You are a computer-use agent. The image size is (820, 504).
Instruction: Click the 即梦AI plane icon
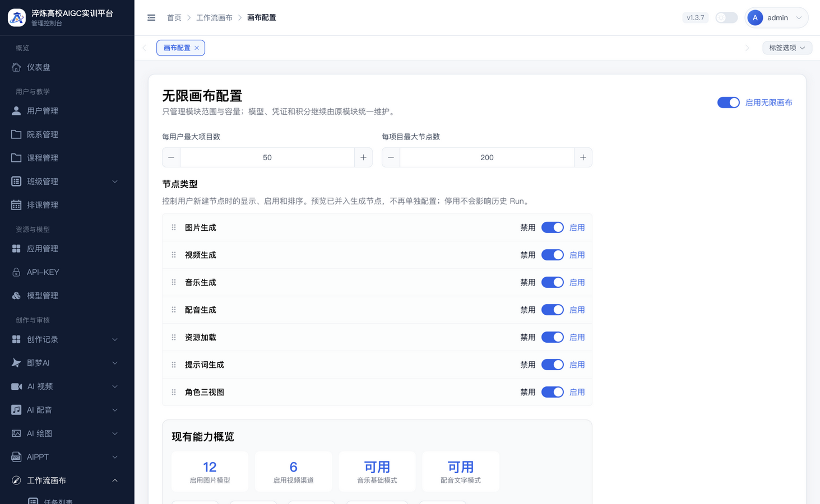click(16, 363)
